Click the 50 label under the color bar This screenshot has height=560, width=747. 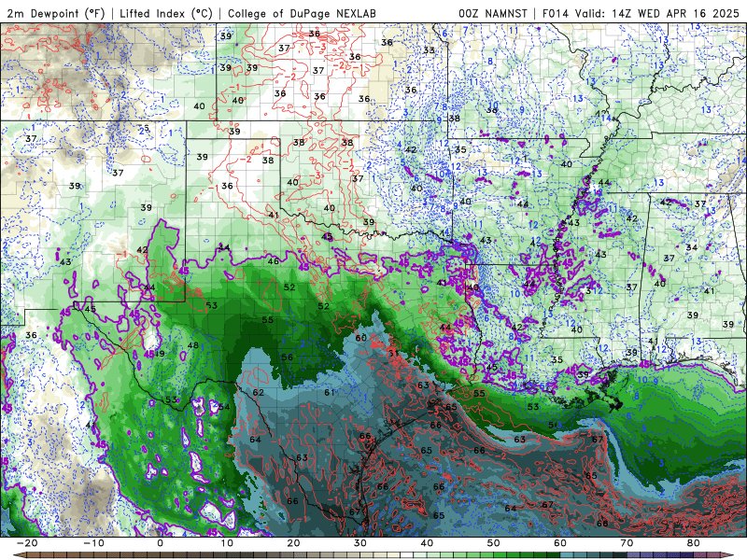pyautogui.click(x=494, y=543)
